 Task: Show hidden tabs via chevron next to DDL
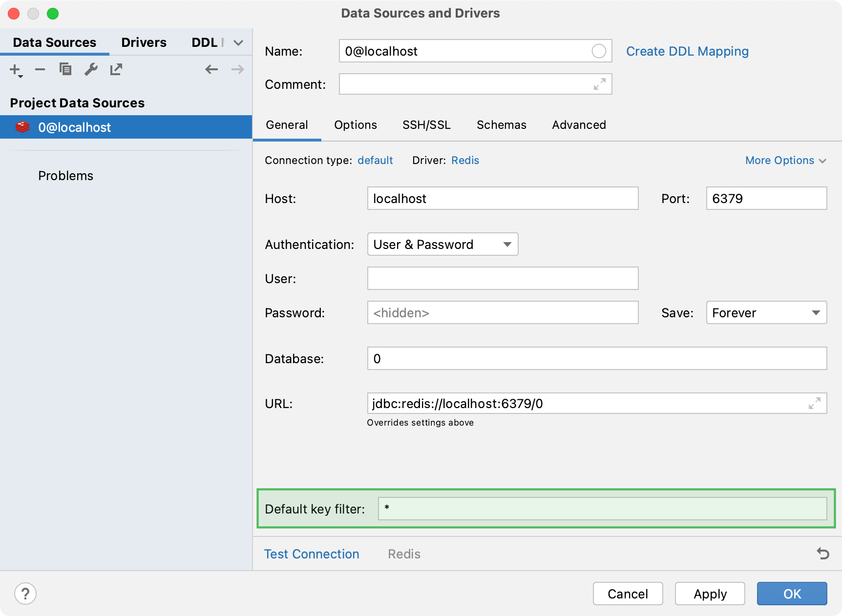[238, 43]
